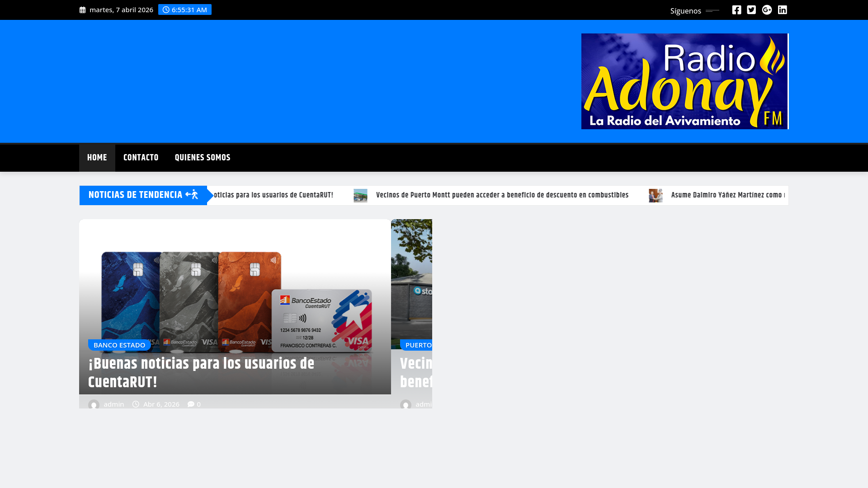The height and width of the screenshot is (488, 868).
Task: Open ticker headline Asume Dalmiro Yáñez Martinez
Action: pyautogui.click(x=728, y=195)
